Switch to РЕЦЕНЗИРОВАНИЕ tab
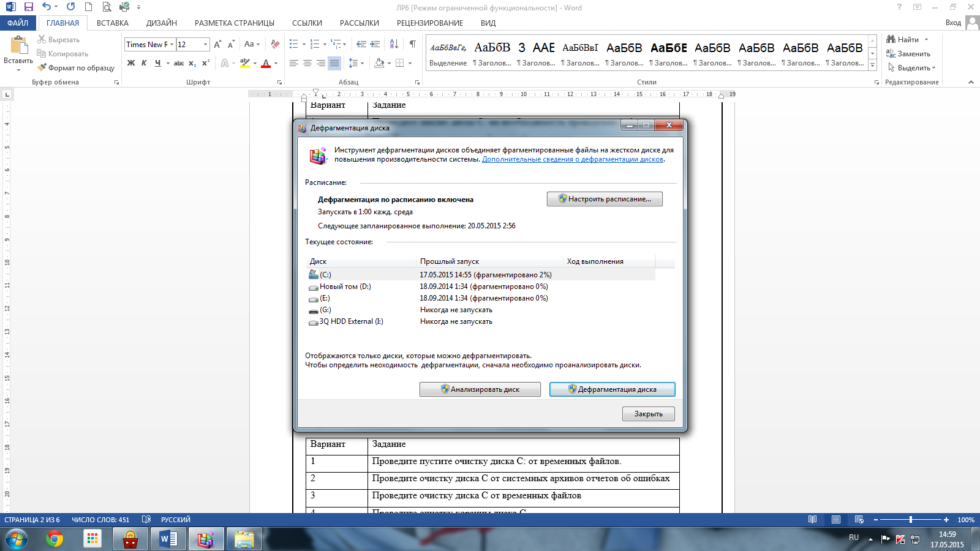This screenshot has height=551, width=980. pyautogui.click(x=430, y=23)
